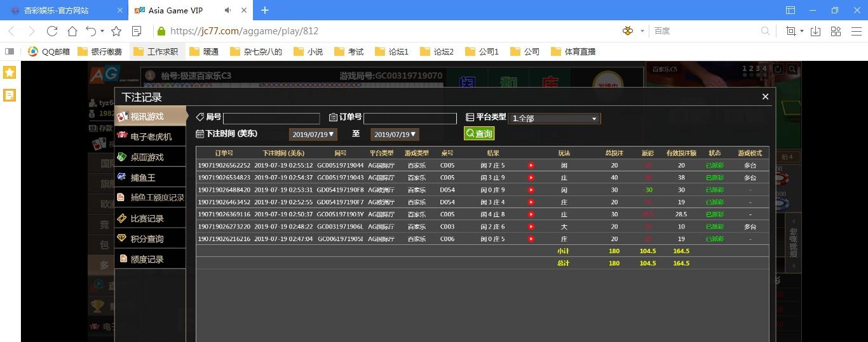Screen dimensions: 868x342
Task: Click the 局号 cell GC00519719043
Action: point(341,178)
